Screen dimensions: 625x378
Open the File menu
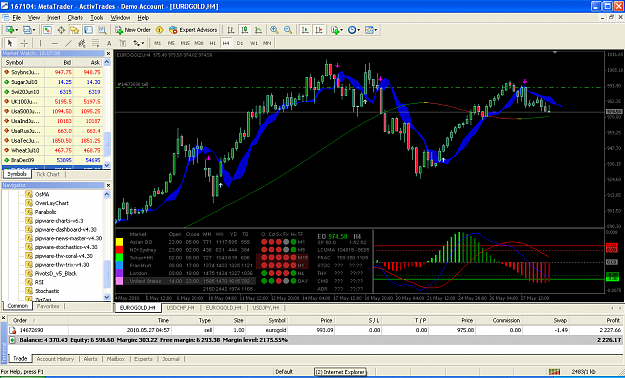tap(16, 18)
